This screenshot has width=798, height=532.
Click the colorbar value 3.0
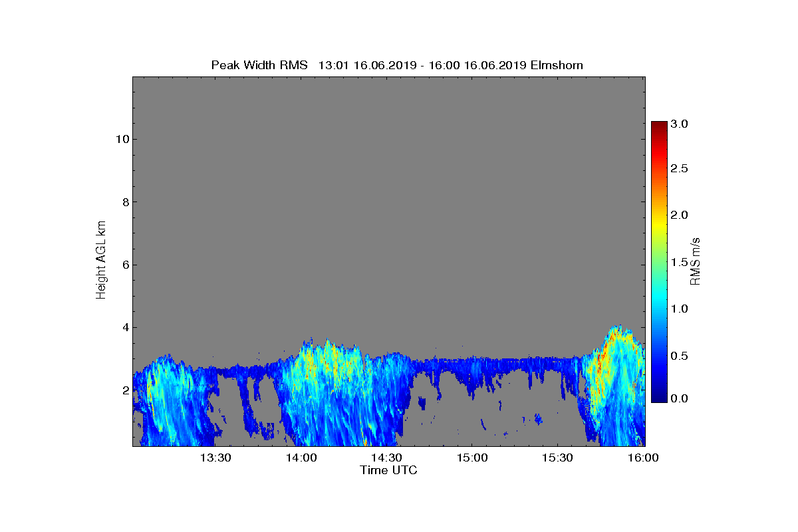(680, 124)
